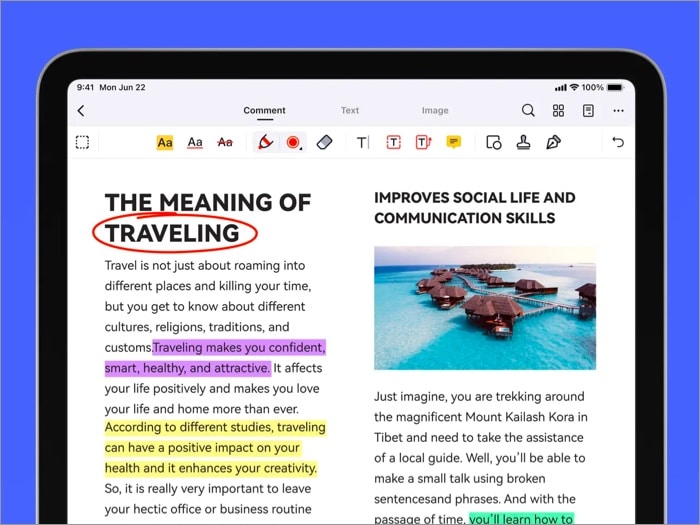Switch to the Image tab
The height and width of the screenshot is (525, 700).
click(434, 111)
